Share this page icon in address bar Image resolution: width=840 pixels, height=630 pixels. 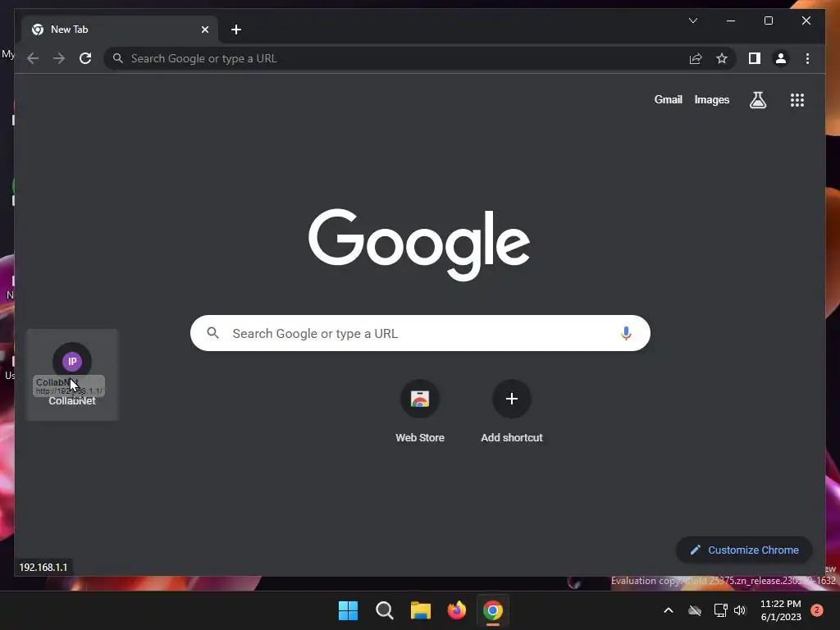coord(696,58)
